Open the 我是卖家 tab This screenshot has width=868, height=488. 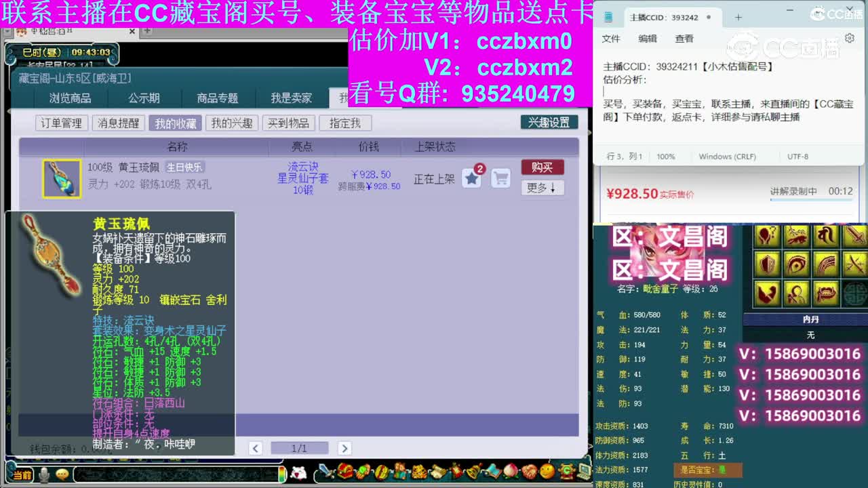[x=291, y=98]
